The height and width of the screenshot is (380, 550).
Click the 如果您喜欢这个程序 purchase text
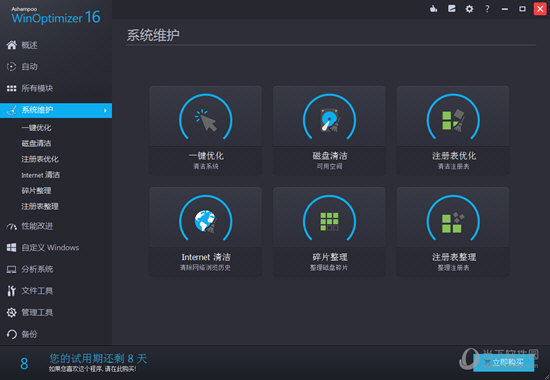pos(93,369)
